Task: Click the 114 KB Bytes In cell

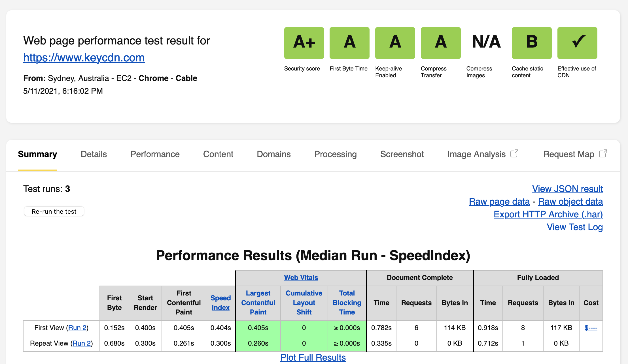Action: click(x=455, y=328)
